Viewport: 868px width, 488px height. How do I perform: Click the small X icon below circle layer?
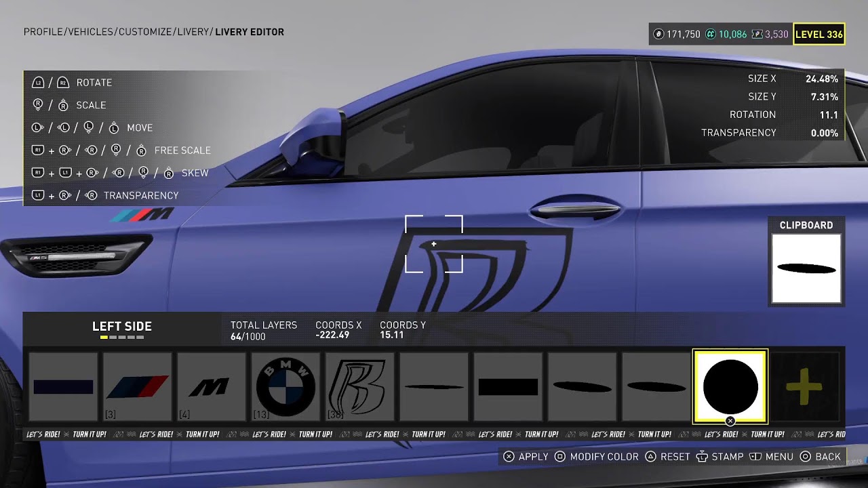click(730, 421)
